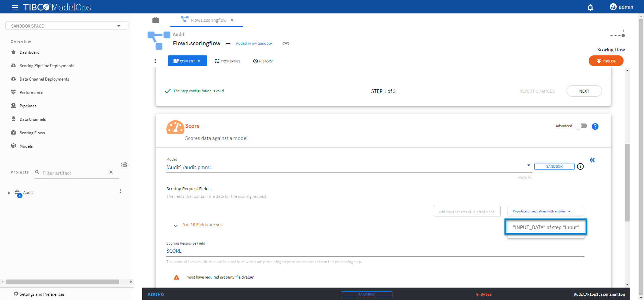Open the Score step help icon
The image size is (644, 300).
click(595, 127)
